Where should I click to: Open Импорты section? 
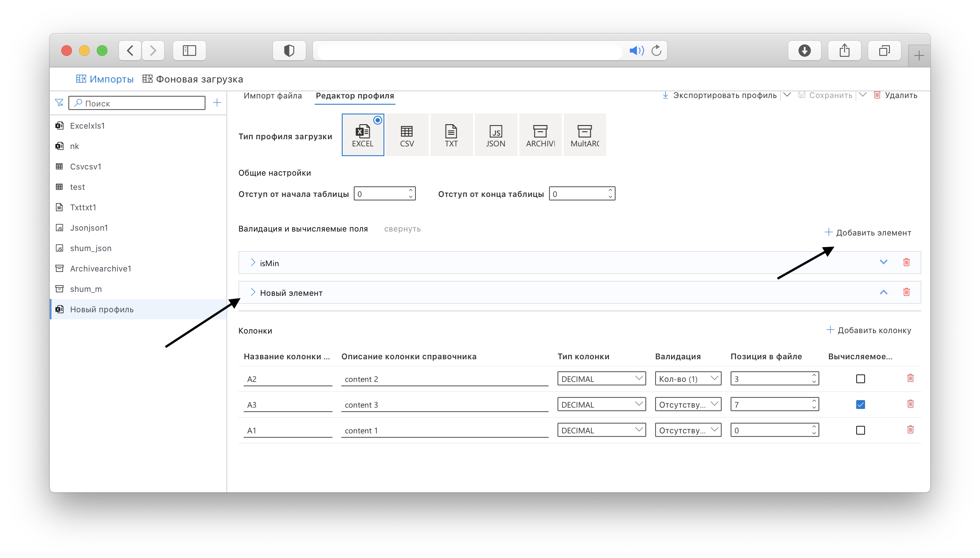105,79
